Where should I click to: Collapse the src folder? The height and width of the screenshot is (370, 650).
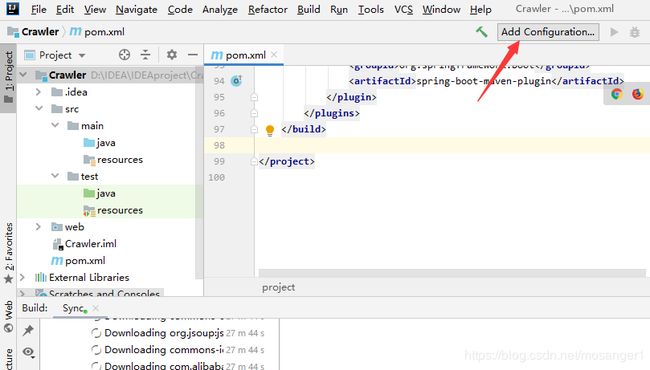39,108
